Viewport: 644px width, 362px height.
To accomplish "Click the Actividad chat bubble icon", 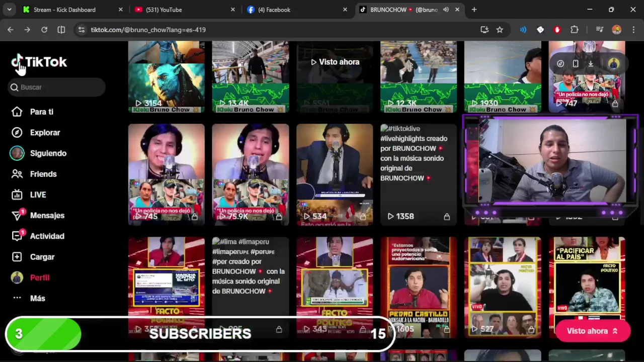I will pyautogui.click(x=17, y=236).
